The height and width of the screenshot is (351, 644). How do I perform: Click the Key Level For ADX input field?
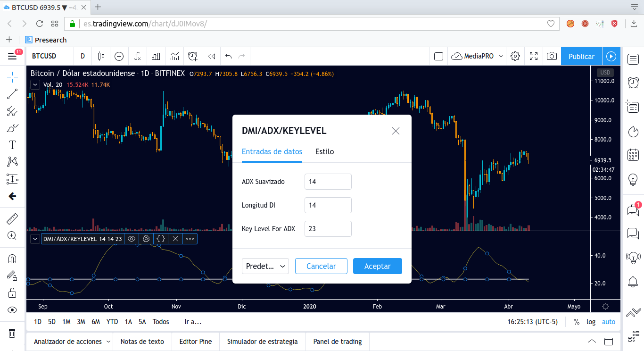point(328,229)
